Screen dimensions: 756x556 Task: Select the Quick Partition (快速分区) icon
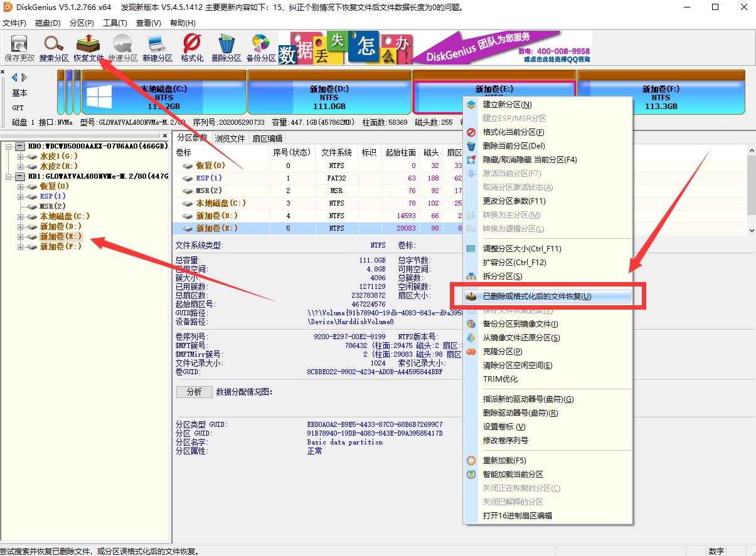123,49
